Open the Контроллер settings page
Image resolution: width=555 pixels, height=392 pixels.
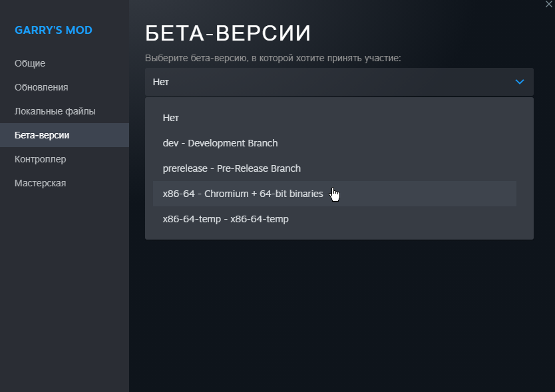click(40, 159)
